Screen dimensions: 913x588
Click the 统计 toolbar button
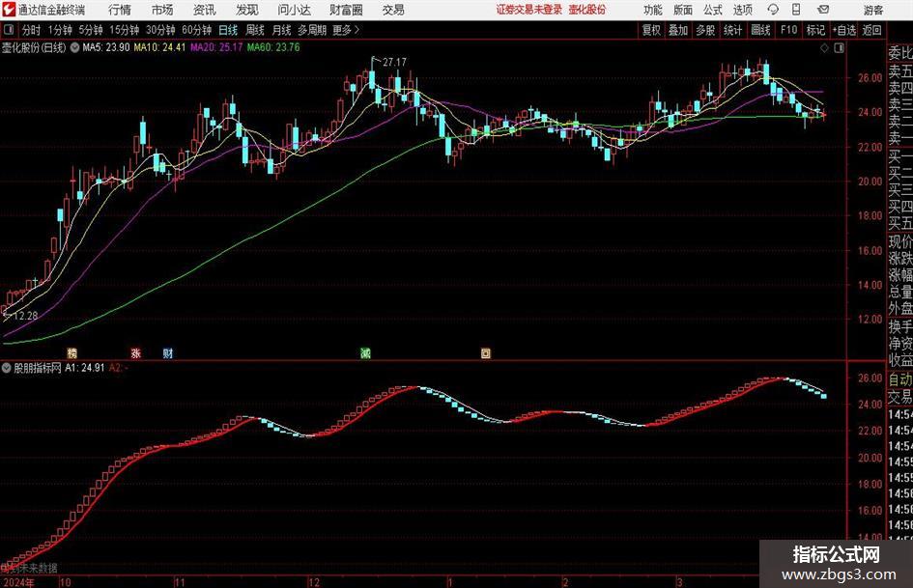(732, 30)
